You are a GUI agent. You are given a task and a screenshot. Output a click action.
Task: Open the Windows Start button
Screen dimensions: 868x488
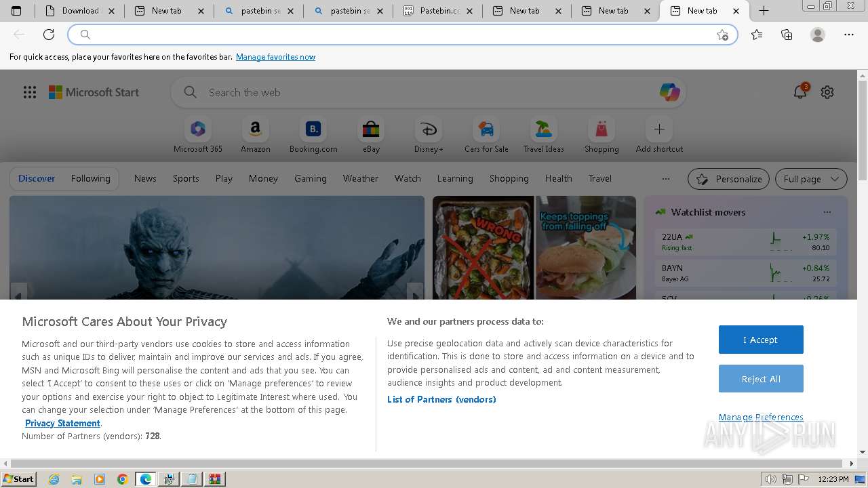18,479
